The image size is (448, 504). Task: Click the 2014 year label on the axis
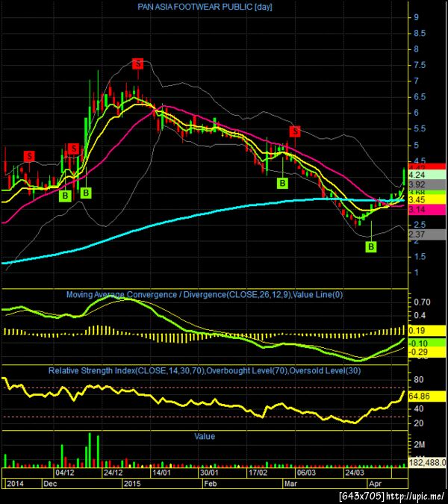coord(15,483)
